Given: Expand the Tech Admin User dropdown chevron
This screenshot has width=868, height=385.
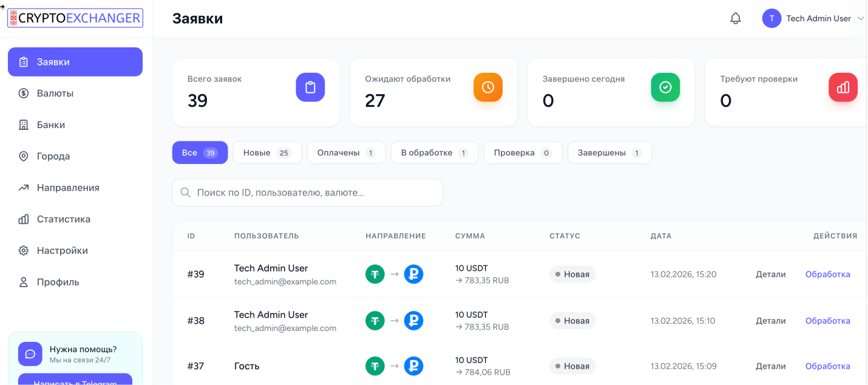Looking at the screenshot, I should 860,19.
